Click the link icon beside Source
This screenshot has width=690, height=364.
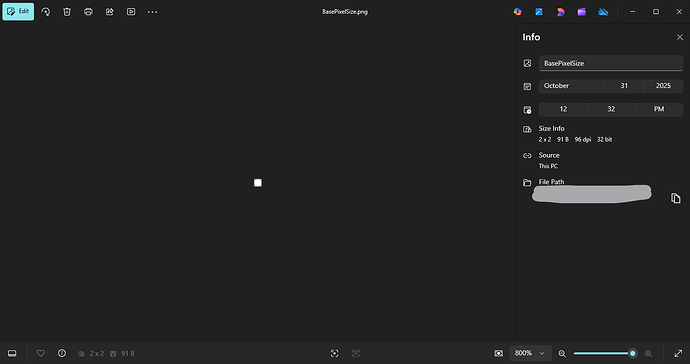tap(527, 156)
